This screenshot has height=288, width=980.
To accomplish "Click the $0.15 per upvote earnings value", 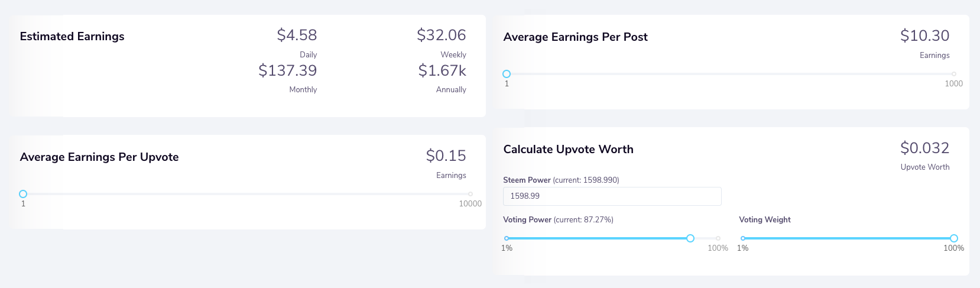I will (446, 156).
